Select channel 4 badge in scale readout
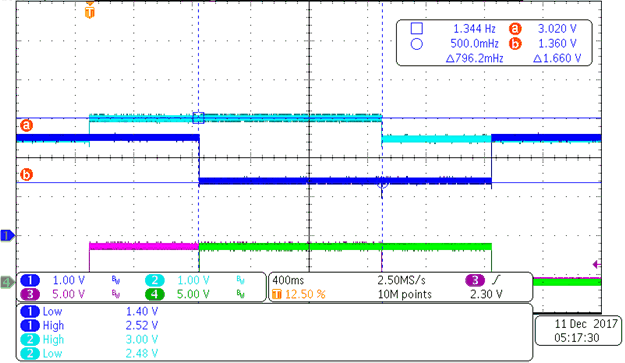The height and width of the screenshot is (363, 625). point(155,294)
